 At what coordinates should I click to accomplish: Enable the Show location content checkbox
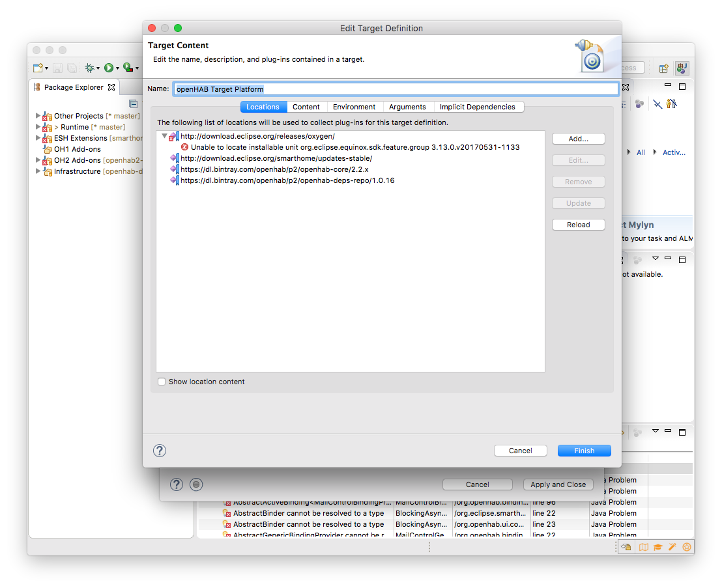click(162, 382)
